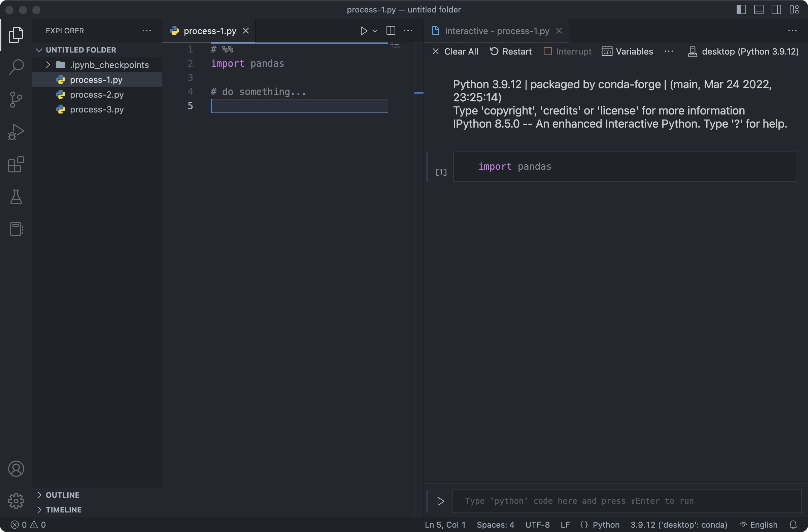Click the code input field at bottom
Viewport: 808px width, 532px height.
627,501
